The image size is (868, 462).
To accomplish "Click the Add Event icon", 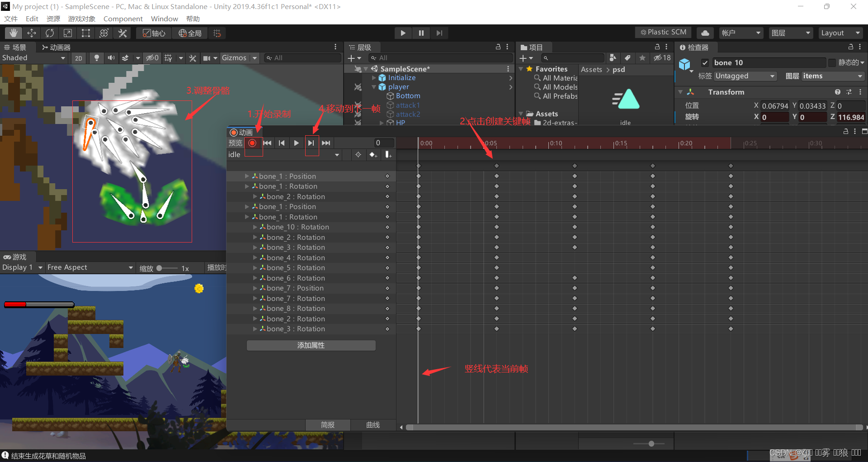I will tap(388, 155).
